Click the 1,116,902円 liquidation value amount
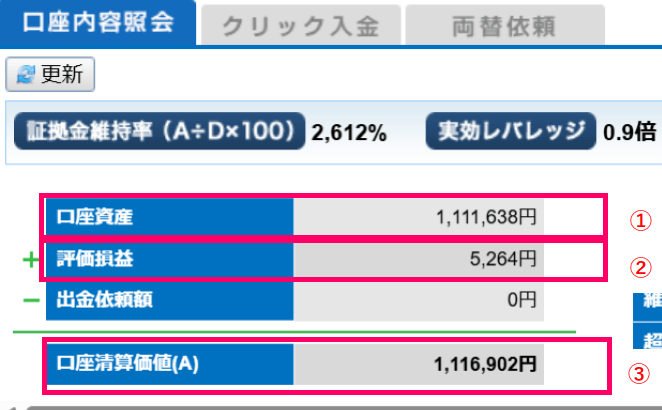Viewport: 662px width, 410px height. [x=486, y=365]
